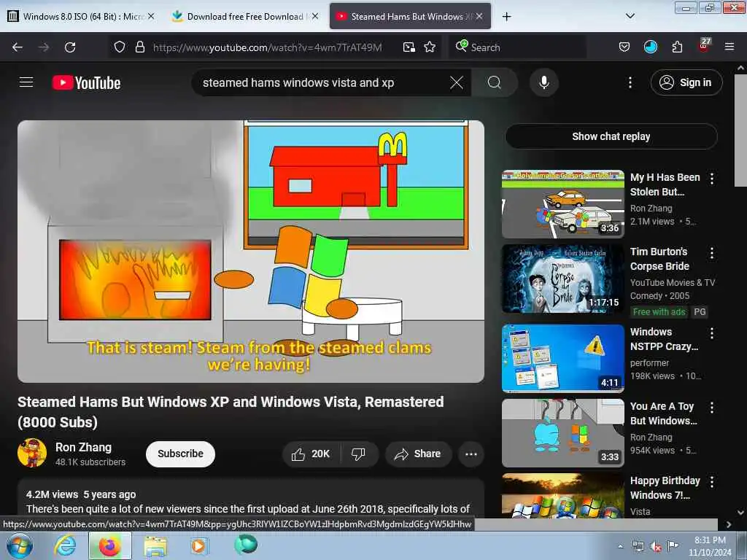Open Tim Burton's Corpse Bride thumbnail
Image resolution: width=747 pixels, height=560 pixels.
click(562, 279)
